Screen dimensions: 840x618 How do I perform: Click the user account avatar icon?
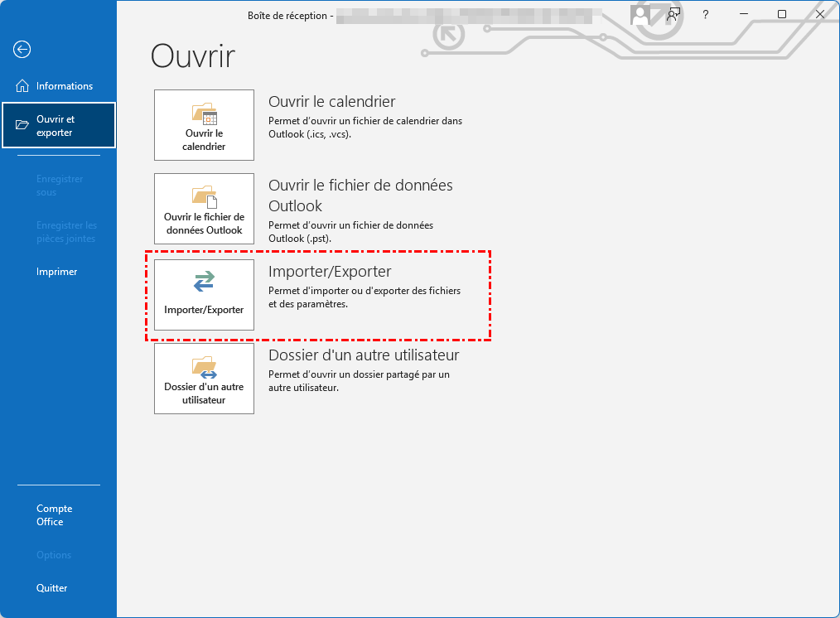pos(640,14)
